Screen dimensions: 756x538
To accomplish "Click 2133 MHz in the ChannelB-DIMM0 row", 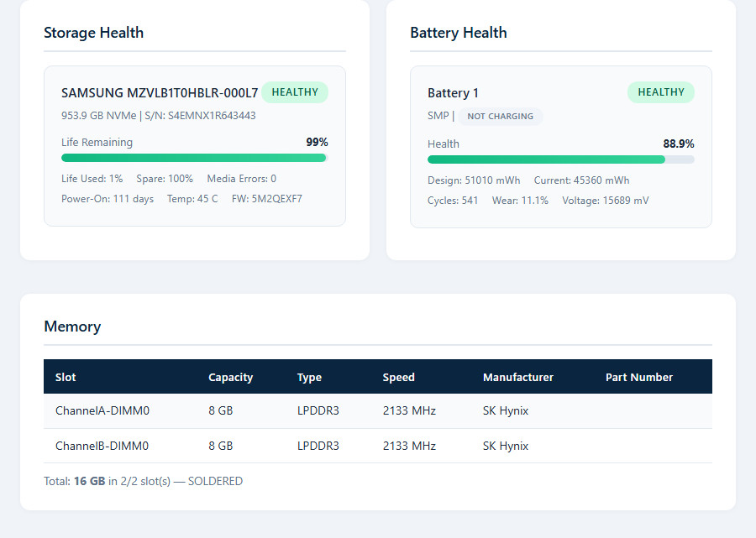I will pyautogui.click(x=409, y=446).
